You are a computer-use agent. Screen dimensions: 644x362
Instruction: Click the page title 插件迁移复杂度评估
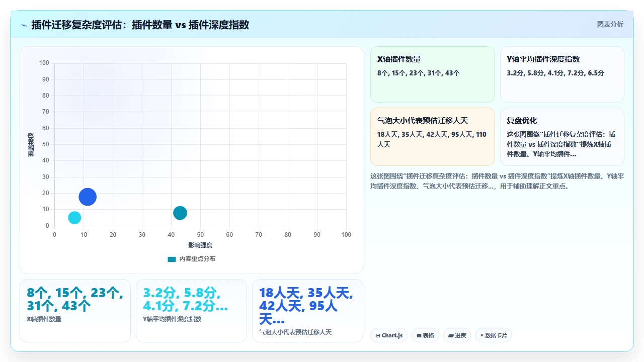[140, 25]
